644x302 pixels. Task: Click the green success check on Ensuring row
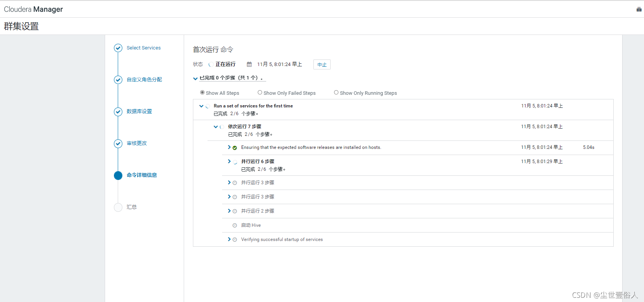point(235,148)
